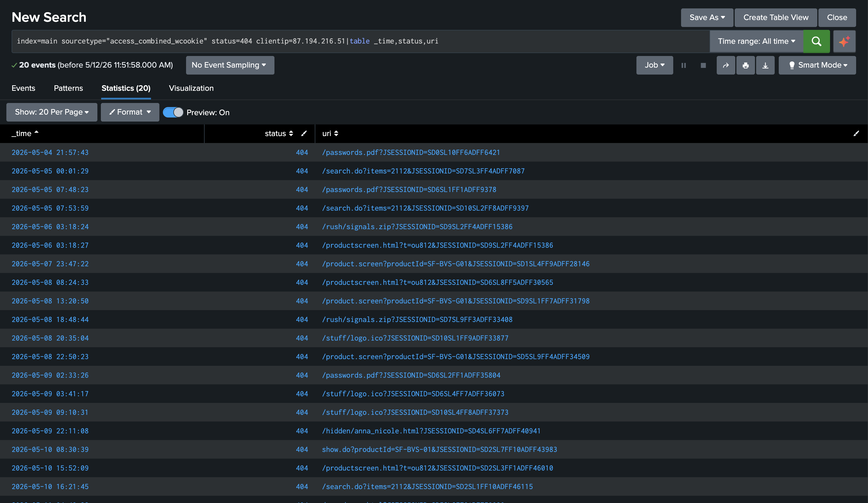Switch to Patterns tab

68,88
